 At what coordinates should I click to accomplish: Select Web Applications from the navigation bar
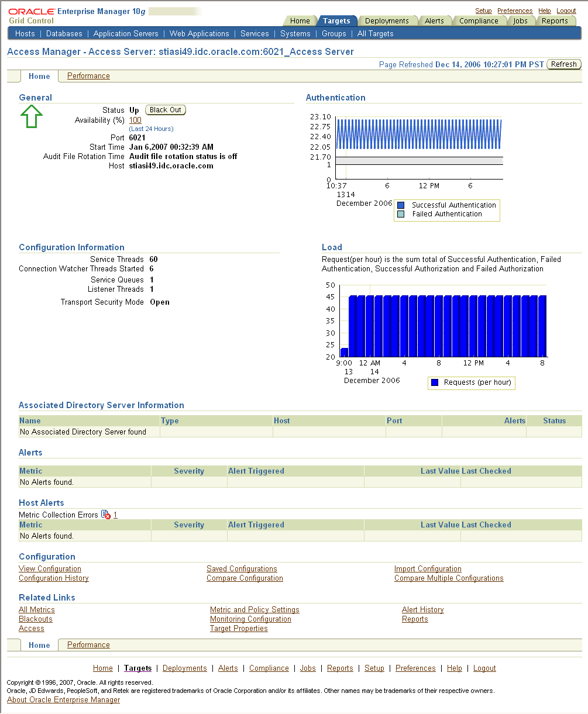pyautogui.click(x=199, y=33)
